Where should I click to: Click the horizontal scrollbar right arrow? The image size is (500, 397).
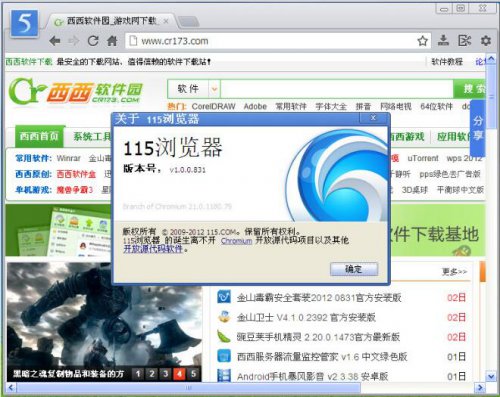coord(480,388)
